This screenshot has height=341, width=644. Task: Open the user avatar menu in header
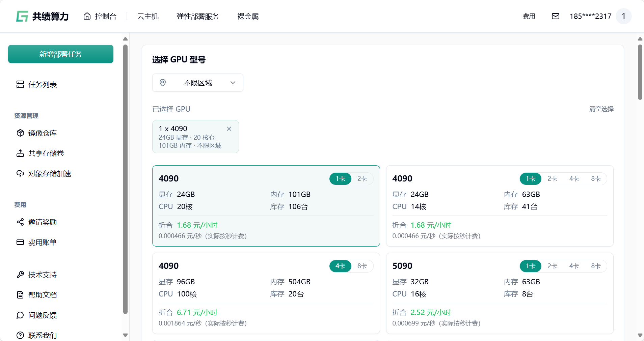pos(623,16)
